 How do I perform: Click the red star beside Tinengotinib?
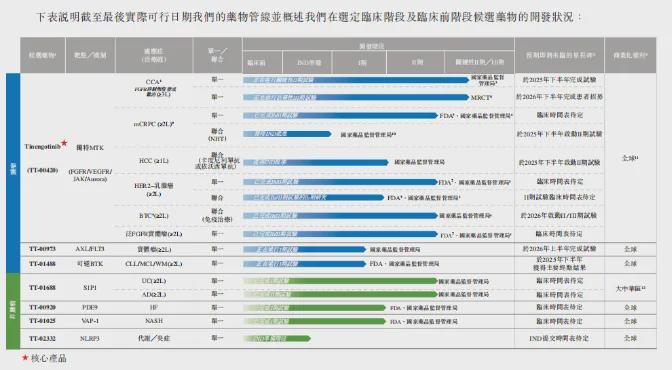click(64, 143)
